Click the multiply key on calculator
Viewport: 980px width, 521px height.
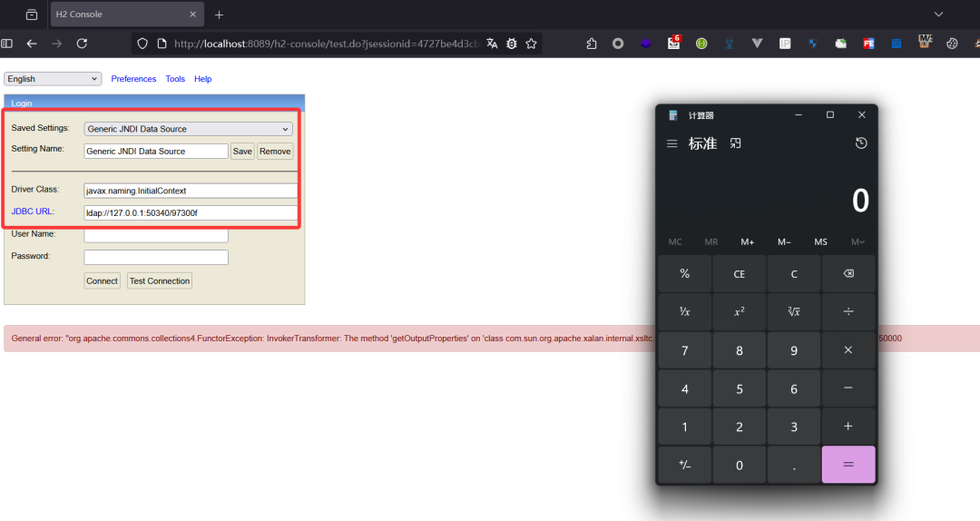848,350
